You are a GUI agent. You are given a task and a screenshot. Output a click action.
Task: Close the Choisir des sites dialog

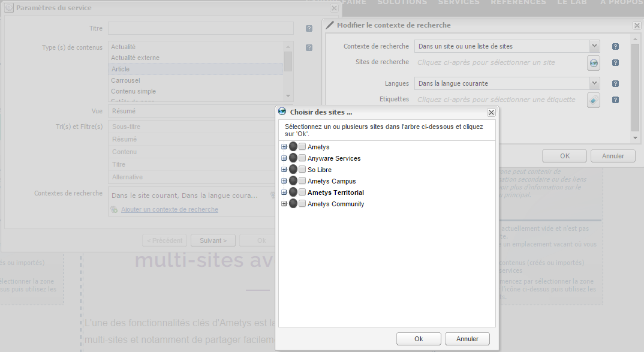pyautogui.click(x=491, y=112)
